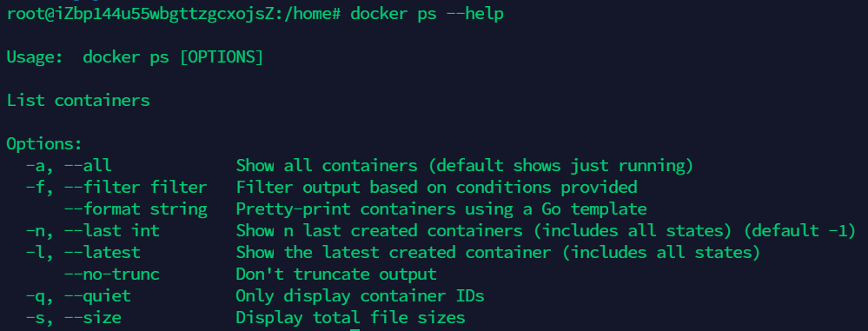Click 'Only display container IDs' text
Image resolution: width=868 pixels, height=331 pixels.
pyautogui.click(x=360, y=296)
